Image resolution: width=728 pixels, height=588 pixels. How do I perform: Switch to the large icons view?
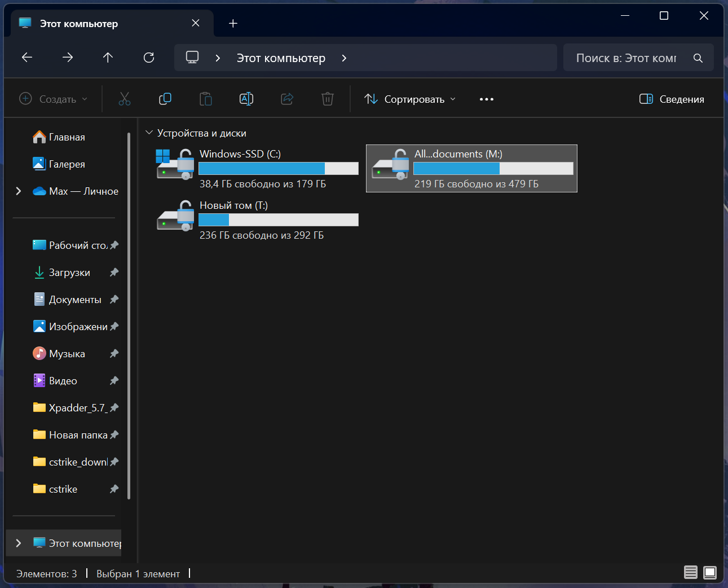(x=710, y=573)
